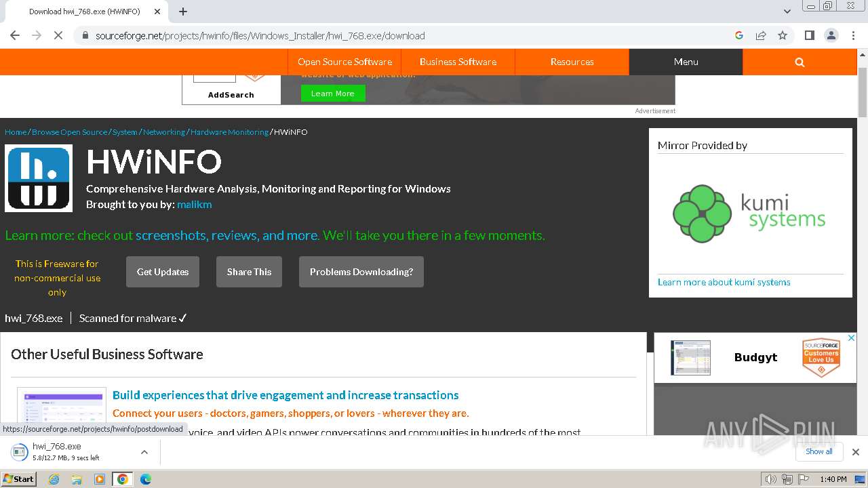Click the Home breadcrumb link
868x488 pixels.
point(16,132)
